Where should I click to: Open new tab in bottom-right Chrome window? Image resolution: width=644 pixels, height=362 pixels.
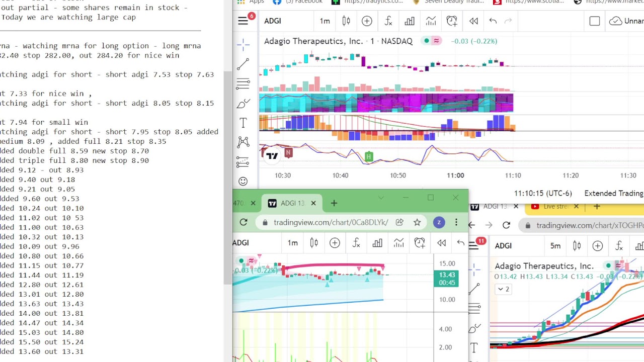[x=597, y=206]
